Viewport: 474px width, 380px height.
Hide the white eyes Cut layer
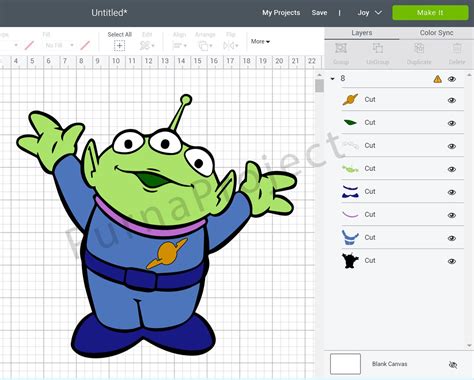tap(452, 146)
